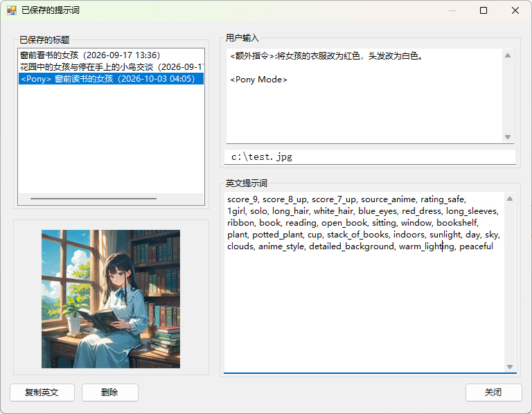Click the word score_9 in the prompt
This screenshot has width=532, height=414.
pyautogui.click(x=242, y=199)
